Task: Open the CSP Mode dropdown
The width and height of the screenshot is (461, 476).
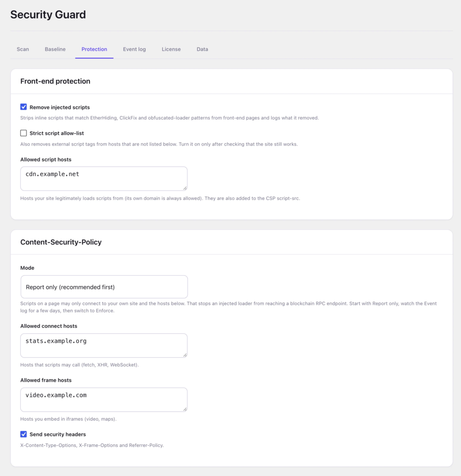Action: pos(104,287)
